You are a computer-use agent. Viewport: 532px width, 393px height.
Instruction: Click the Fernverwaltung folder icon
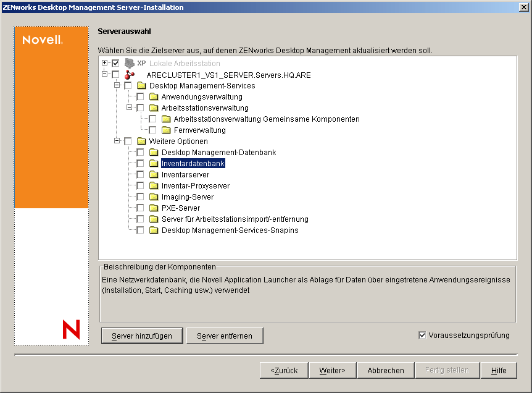point(166,130)
